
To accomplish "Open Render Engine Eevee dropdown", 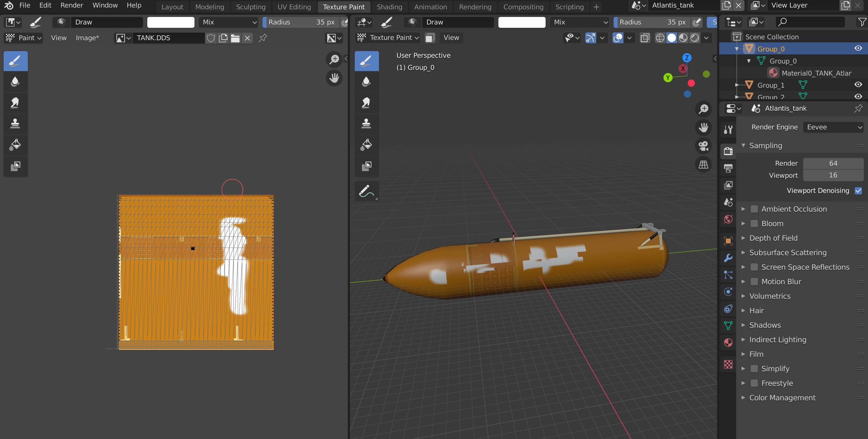I will tap(833, 127).
